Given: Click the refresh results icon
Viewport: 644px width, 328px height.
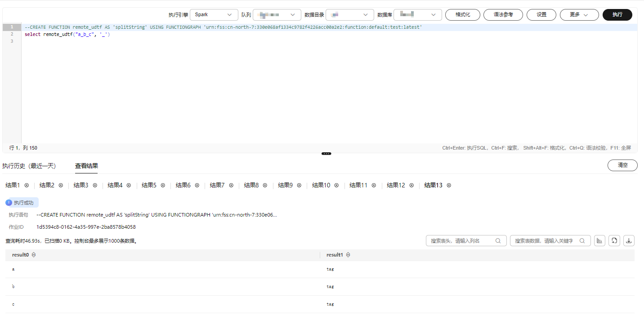Looking at the screenshot, I should point(614,241).
